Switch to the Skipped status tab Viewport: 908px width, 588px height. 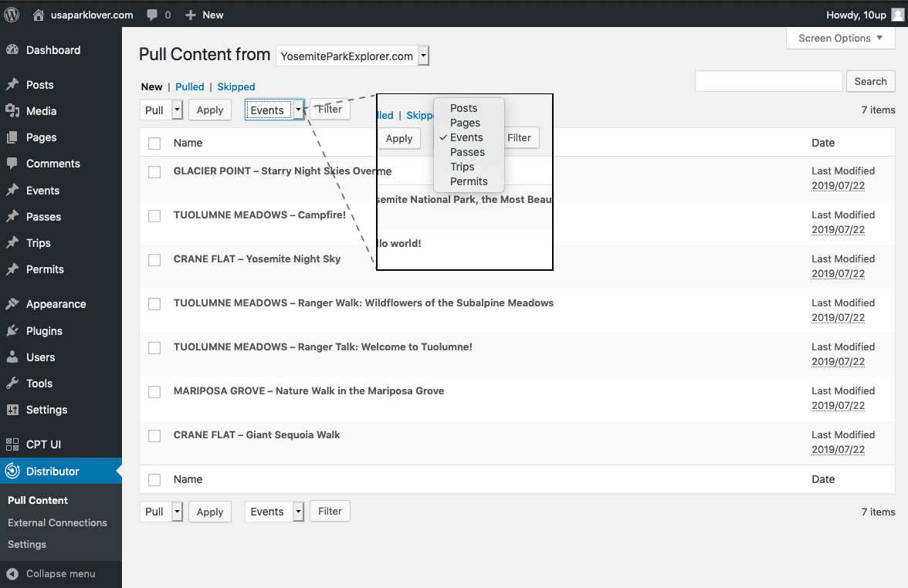pyautogui.click(x=235, y=86)
